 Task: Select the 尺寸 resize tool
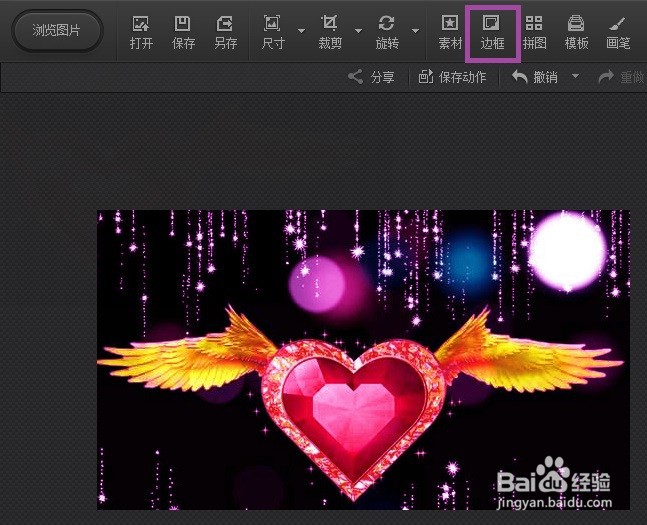coord(273,32)
